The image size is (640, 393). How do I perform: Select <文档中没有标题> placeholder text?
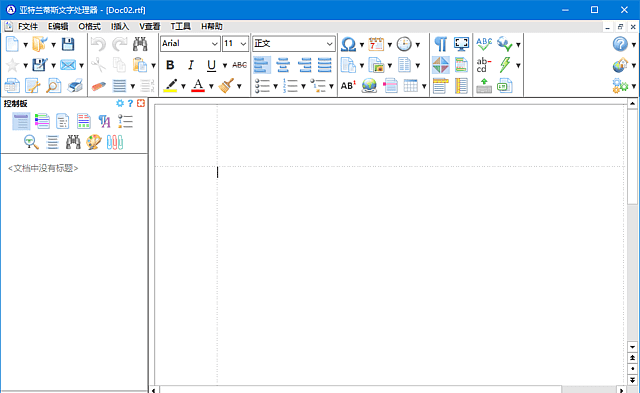click(43, 168)
